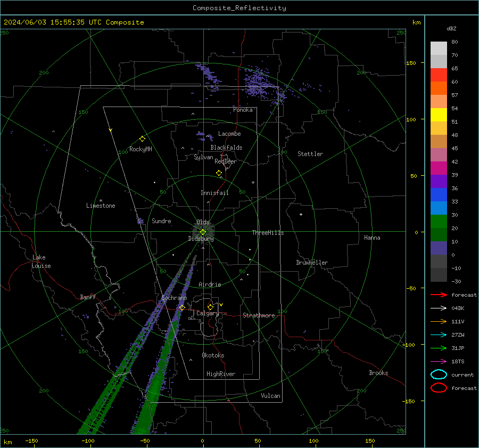Click the radar center marker at Didsbury
This screenshot has width=479, height=448.
tap(203, 232)
